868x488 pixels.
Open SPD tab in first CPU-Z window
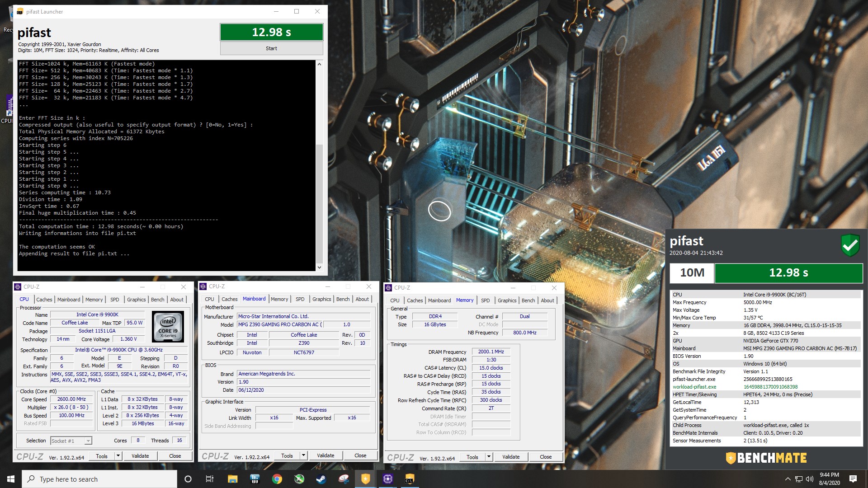(x=115, y=300)
